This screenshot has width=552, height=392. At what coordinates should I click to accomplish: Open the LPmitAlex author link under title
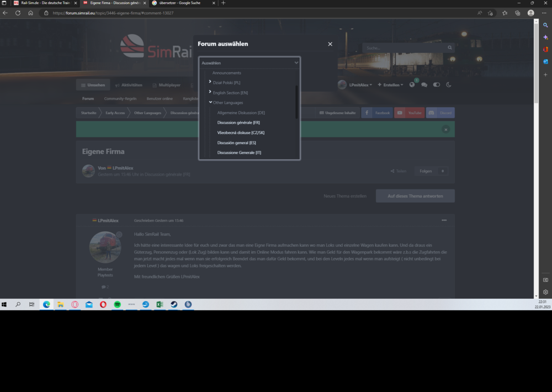click(123, 168)
